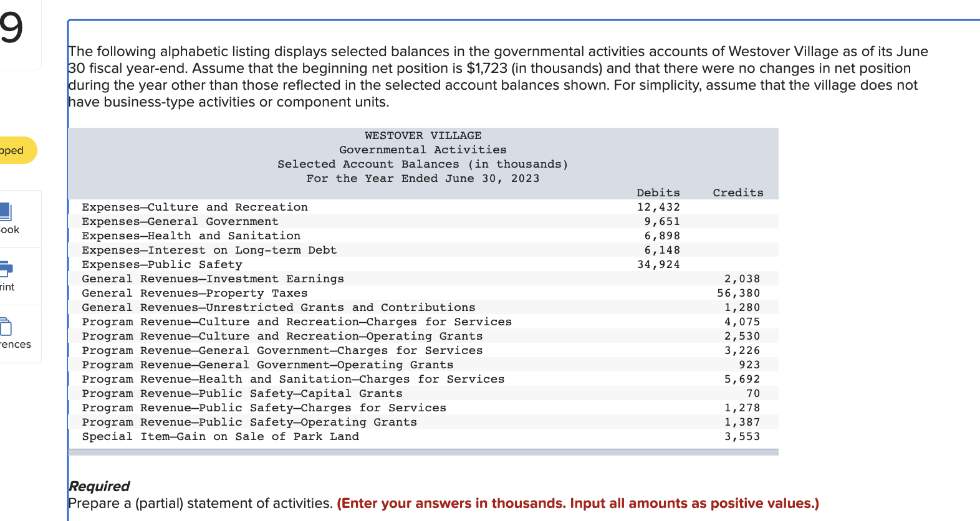The height and width of the screenshot is (521, 980).
Task: Click the red 'Enter your answers in thousands' note
Action: tap(578, 503)
